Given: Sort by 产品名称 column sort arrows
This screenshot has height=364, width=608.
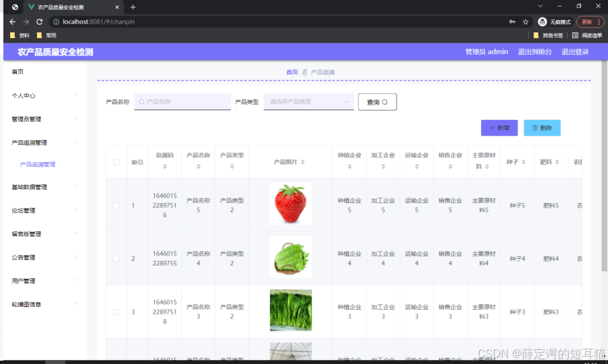Looking at the screenshot, I should [199, 166].
